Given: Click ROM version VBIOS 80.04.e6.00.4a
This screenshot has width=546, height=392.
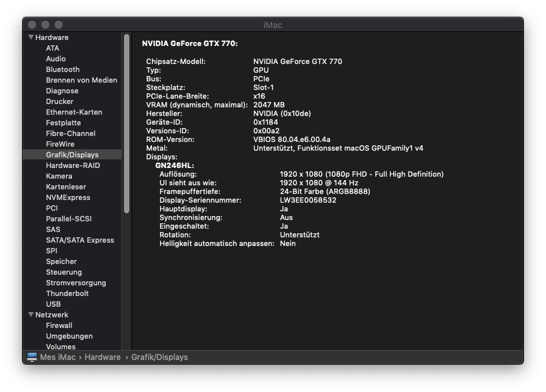Looking at the screenshot, I should click(292, 139).
